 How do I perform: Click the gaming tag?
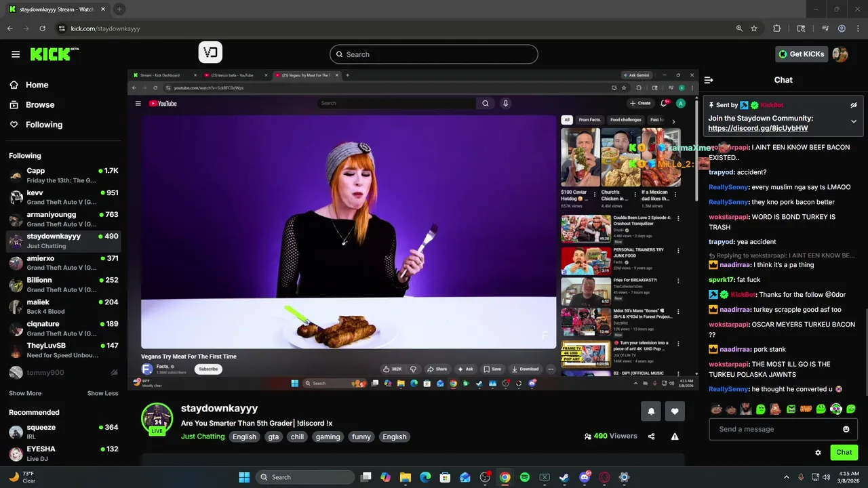click(x=328, y=436)
